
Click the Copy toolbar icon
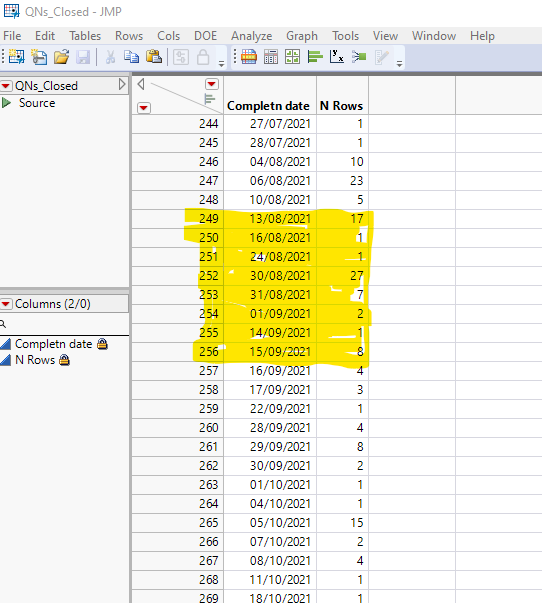tap(132, 57)
